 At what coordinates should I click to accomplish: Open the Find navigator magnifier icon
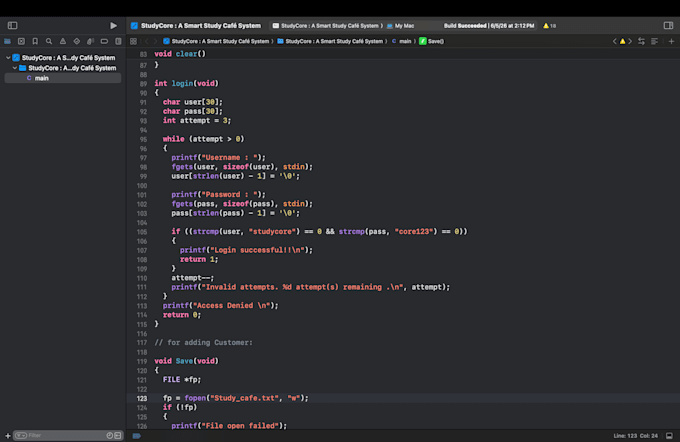click(49, 41)
